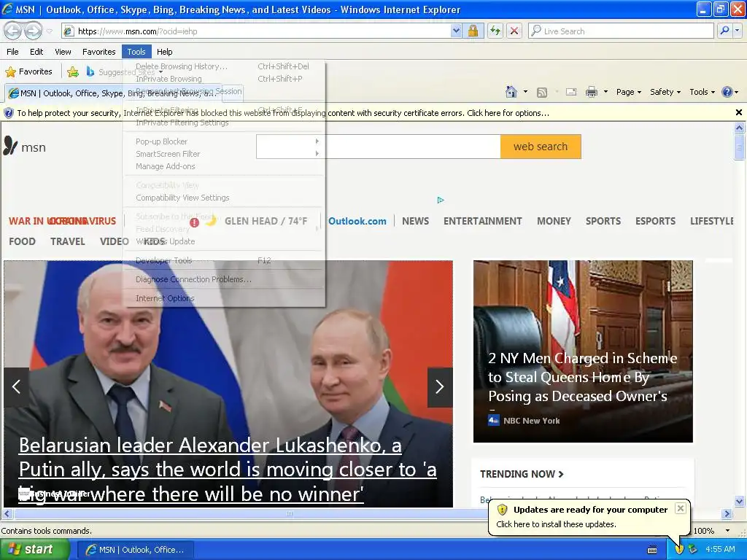Open the SPORTS navigation link
Image resolution: width=747 pixels, height=560 pixels.
tap(603, 221)
